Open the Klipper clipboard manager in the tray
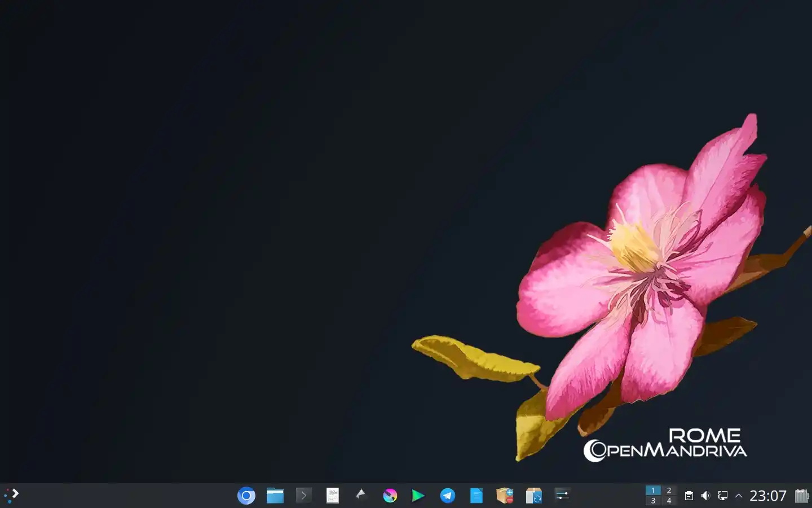Image resolution: width=812 pixels, height=508 pixels. pyautogui.click(x=689, y=496)
